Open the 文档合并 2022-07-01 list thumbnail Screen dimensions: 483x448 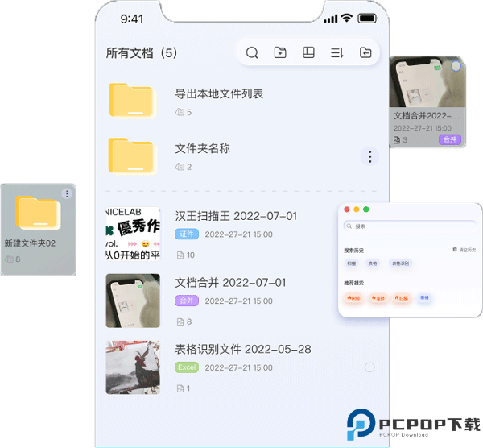pyautogui.click(x=133, y=300)
